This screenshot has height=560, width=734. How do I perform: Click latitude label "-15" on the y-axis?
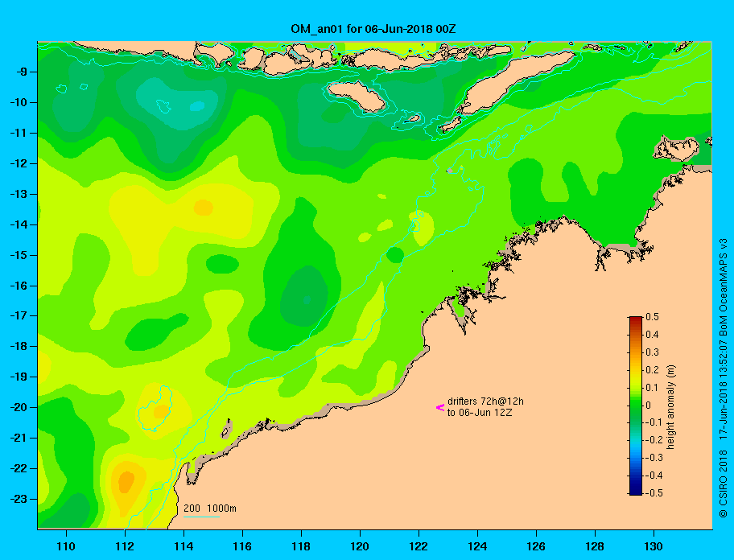click(x=19, y=255)
